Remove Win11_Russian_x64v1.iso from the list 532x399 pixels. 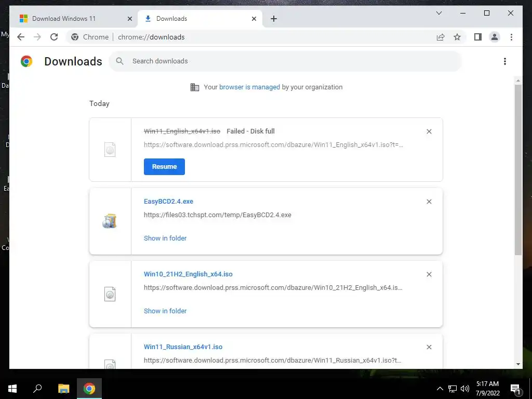point(429,347)
